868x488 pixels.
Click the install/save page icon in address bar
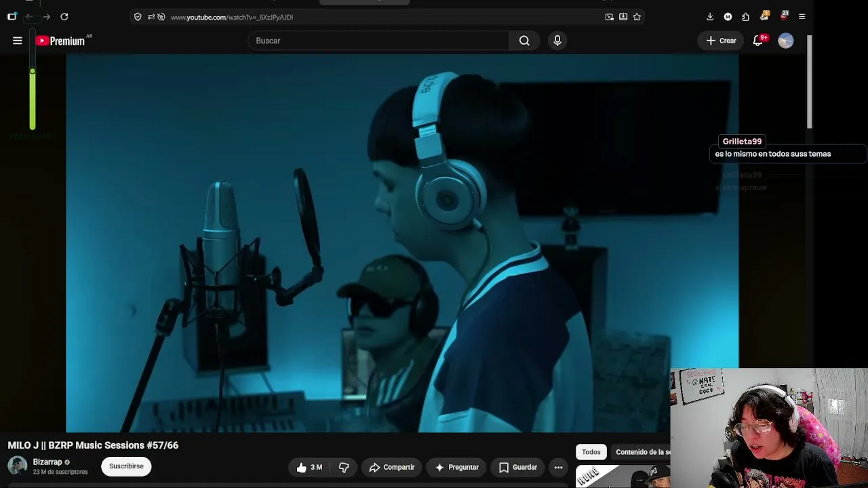tap(623, 17)
